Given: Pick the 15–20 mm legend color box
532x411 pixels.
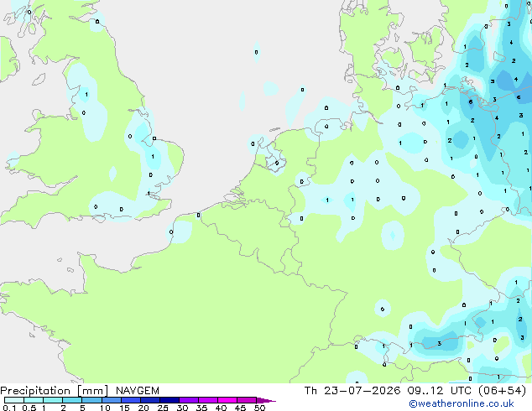Looking at the screenshot, I should pyautogui.click(x=131, y=400).
